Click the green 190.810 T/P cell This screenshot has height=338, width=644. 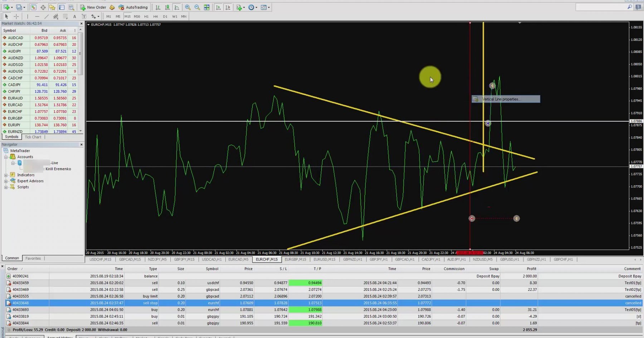(x=305, y=323)
